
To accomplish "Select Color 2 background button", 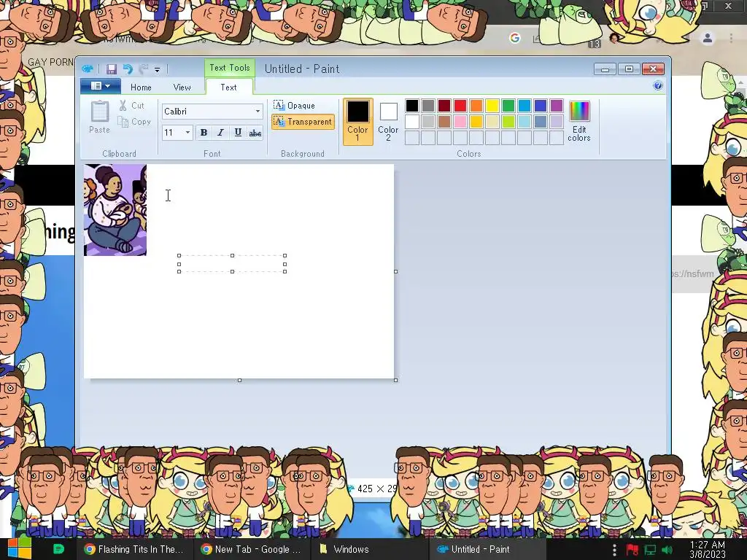I will (388, 122).
